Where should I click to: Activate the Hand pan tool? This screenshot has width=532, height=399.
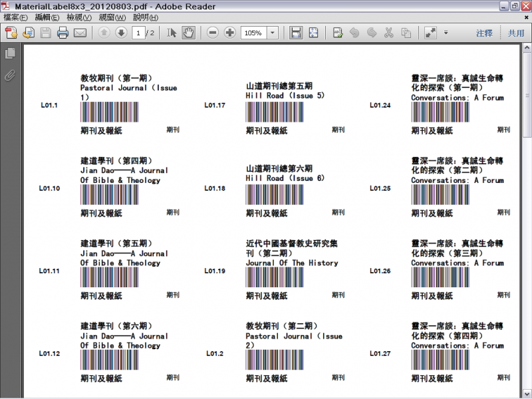click(189, 33)
